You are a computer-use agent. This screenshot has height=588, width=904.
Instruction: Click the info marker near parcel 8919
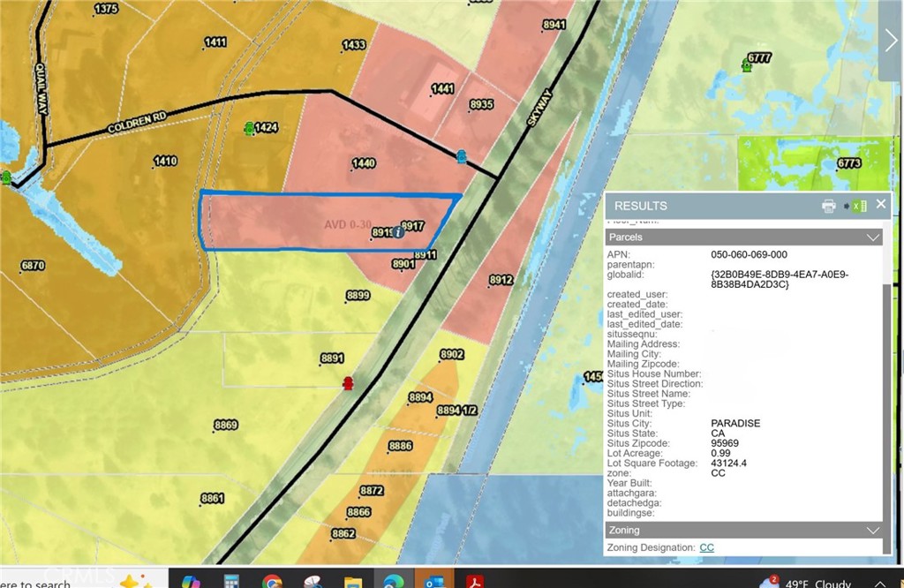pyautogui.click(x=398, y=232)
